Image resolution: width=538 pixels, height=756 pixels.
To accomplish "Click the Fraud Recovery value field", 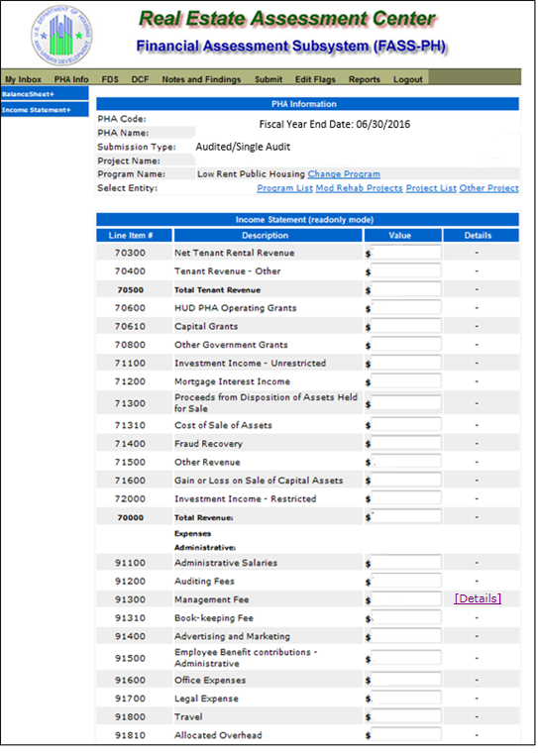I will [406, 443].
